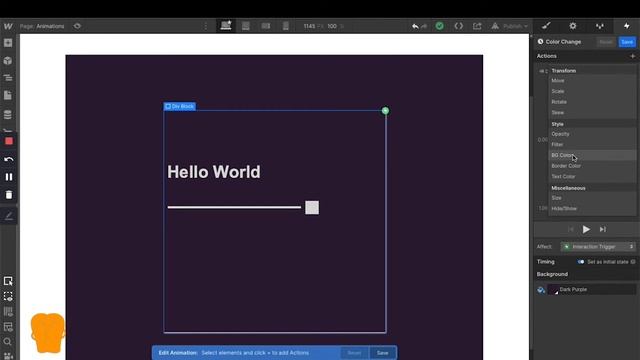Toggle the grid overlay icon
The image size is (640, 360).
(8, 312)
